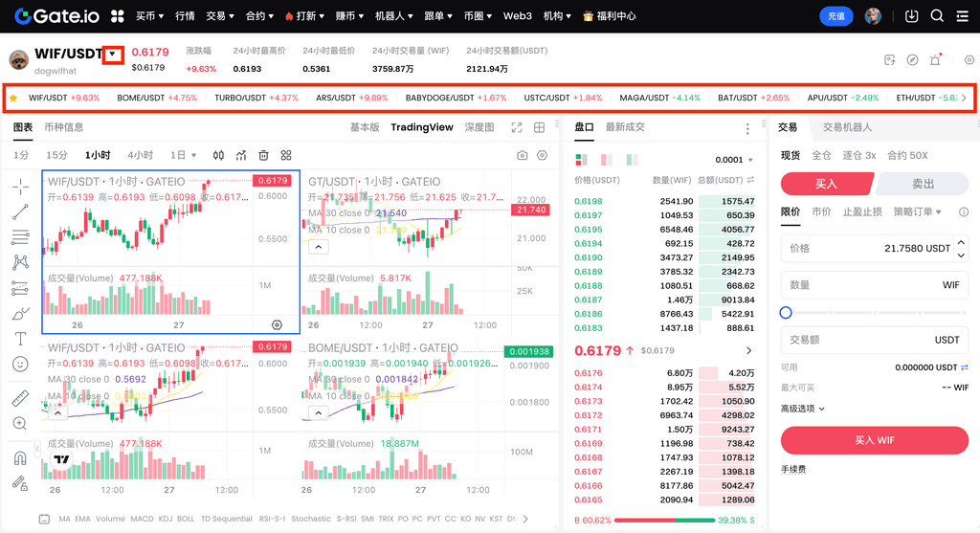Select the text annotation tool
The image size is (980, 533).
(x=20, y=339)
